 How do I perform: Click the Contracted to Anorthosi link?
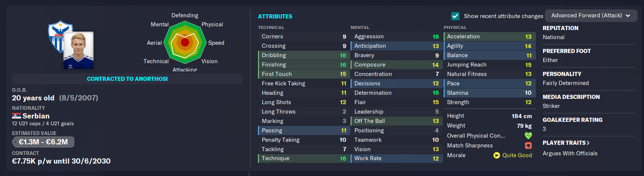127,79
